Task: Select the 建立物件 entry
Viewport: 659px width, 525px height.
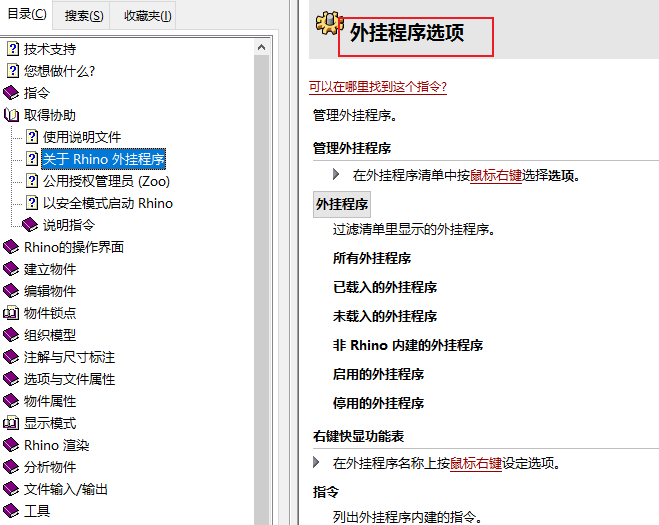Action: 50,269
